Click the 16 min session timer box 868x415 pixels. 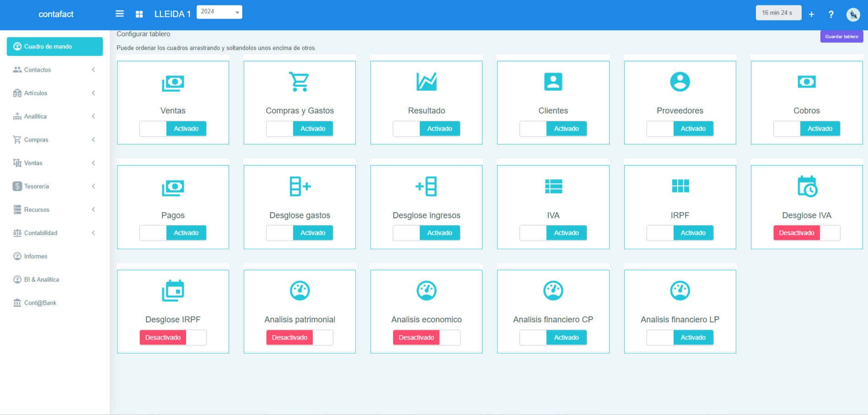pos(778,13)
